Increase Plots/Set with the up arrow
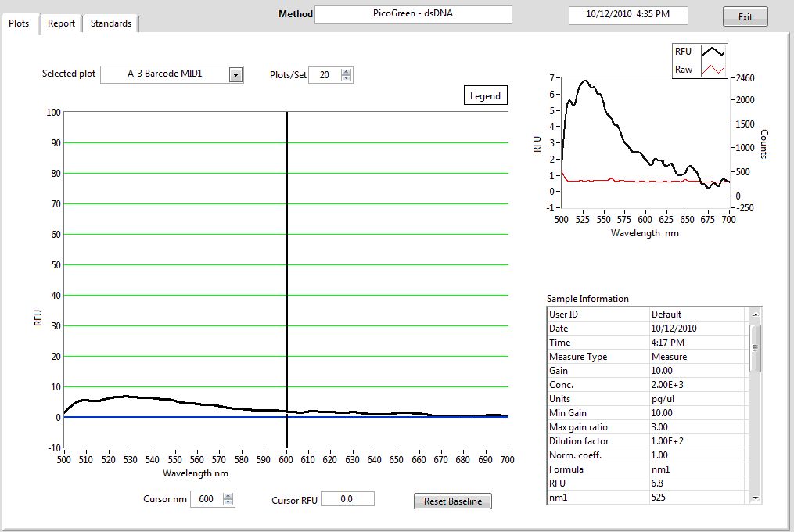 point(347,71)
